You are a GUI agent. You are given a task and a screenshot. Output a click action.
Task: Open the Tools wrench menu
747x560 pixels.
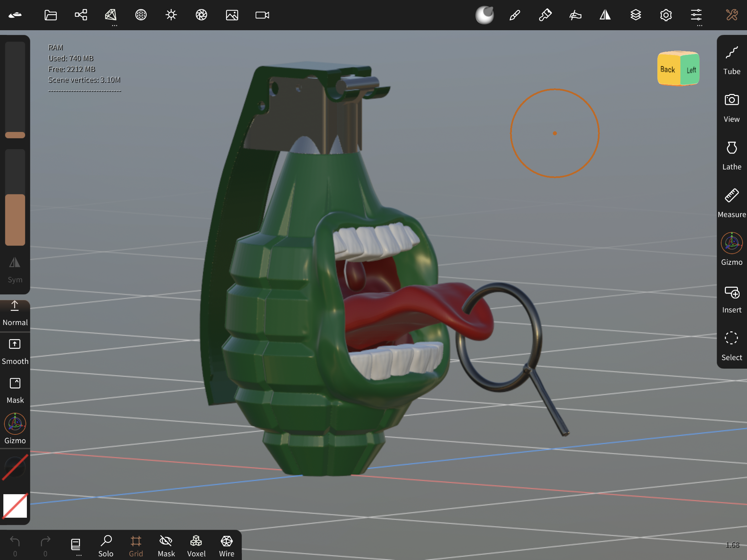coord(732,15)
